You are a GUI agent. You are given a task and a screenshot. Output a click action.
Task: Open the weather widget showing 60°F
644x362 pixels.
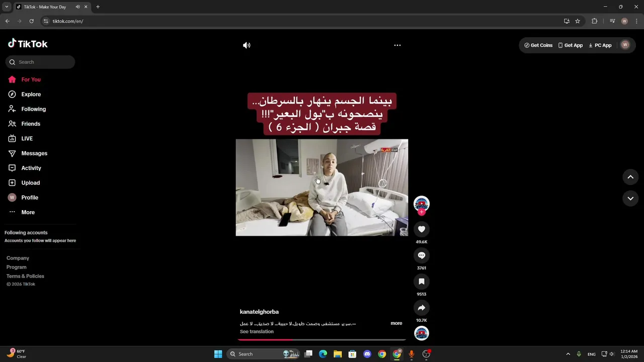(16, 354)
